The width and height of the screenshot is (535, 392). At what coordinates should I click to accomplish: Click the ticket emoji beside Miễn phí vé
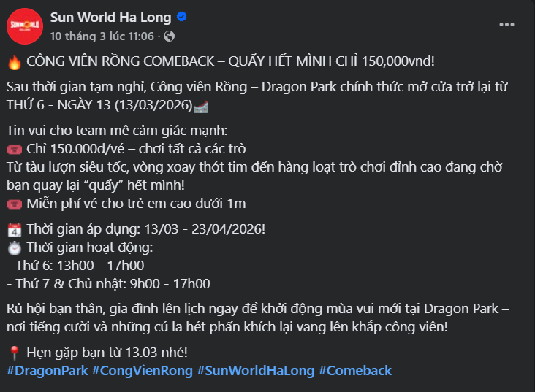pyautogui.click(x=13, y=203)
